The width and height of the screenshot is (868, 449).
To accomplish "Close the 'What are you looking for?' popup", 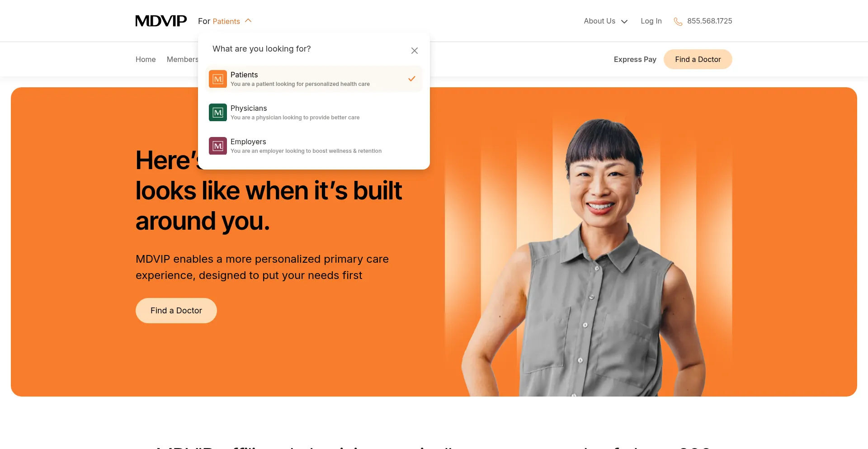I will tap(415, 51).
